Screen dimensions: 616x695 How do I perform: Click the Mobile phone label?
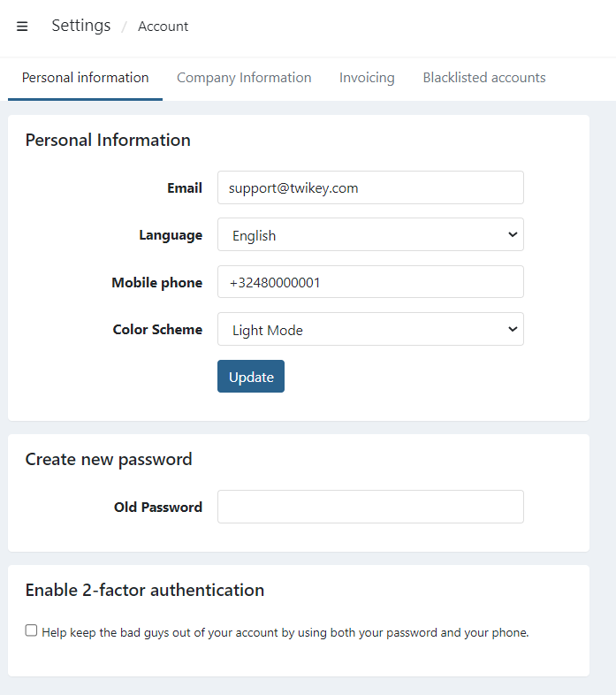(x=156, y=283)
